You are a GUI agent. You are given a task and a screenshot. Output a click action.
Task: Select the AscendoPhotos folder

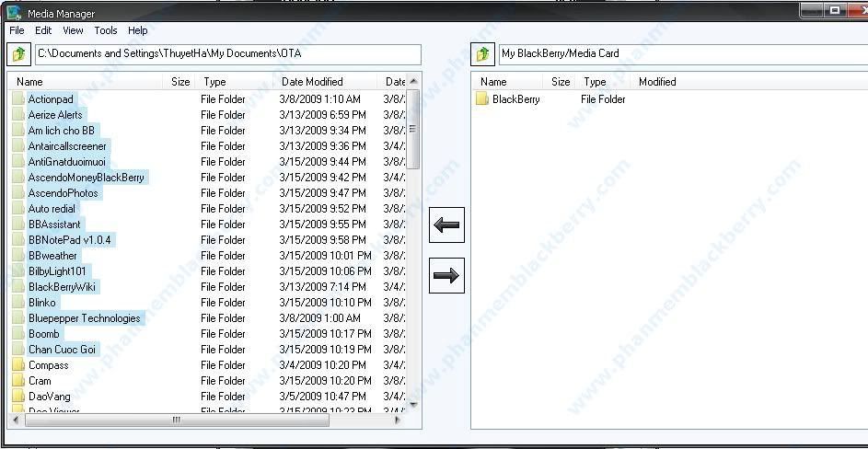[x=64, y=193]
